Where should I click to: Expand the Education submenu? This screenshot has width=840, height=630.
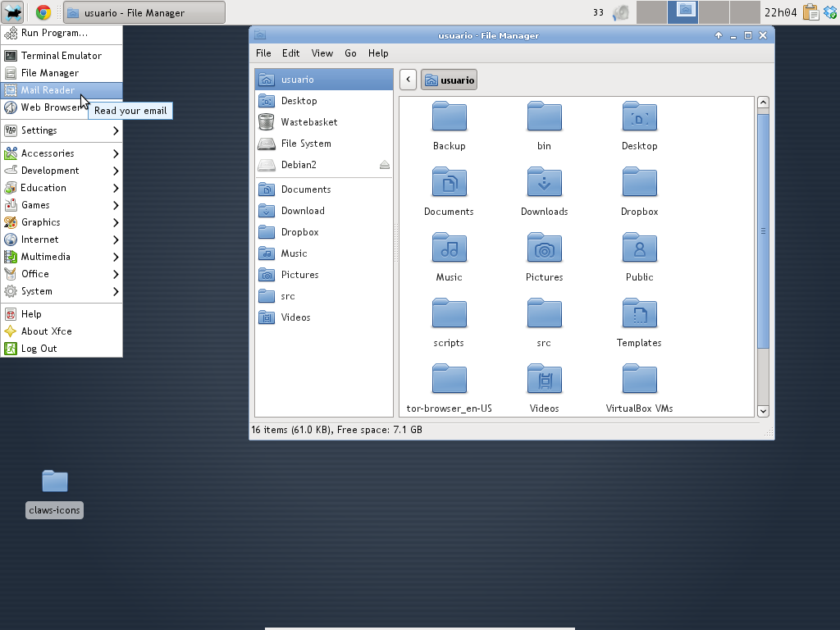pyautogui.click(x=62, y=188)
